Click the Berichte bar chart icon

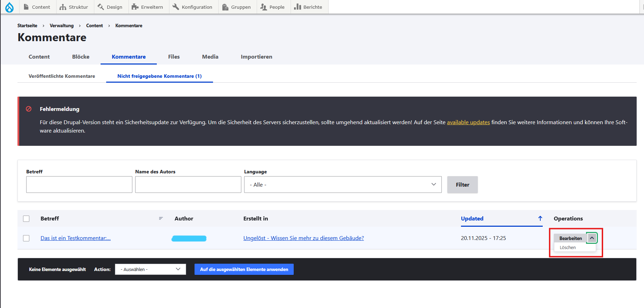click(298, 7)
